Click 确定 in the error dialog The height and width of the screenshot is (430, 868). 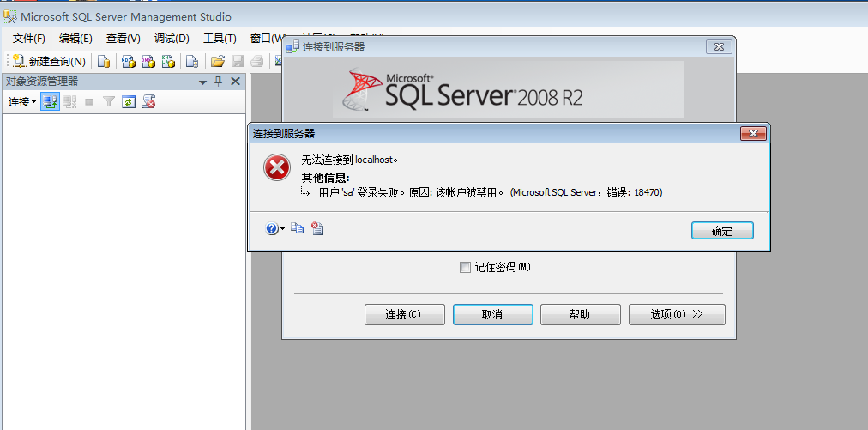[722, 231]
